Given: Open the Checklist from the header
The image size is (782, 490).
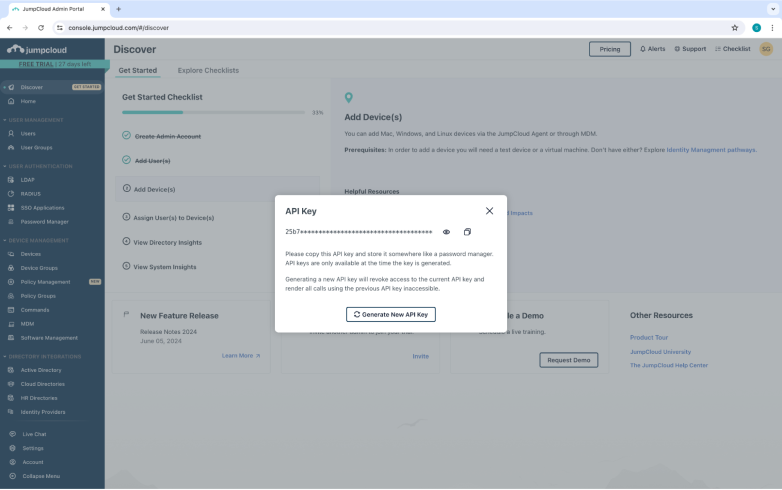Looking at the screenshot, I should (x=732, y=49).
